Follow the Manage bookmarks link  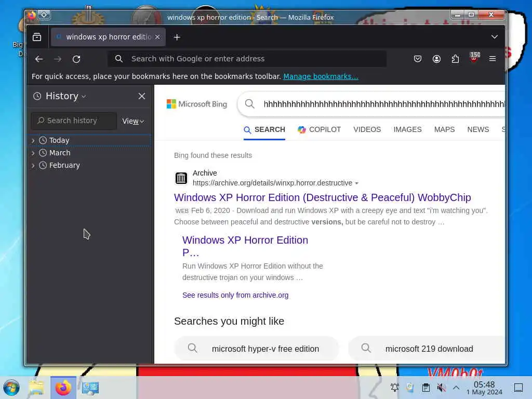pos(321,76)
